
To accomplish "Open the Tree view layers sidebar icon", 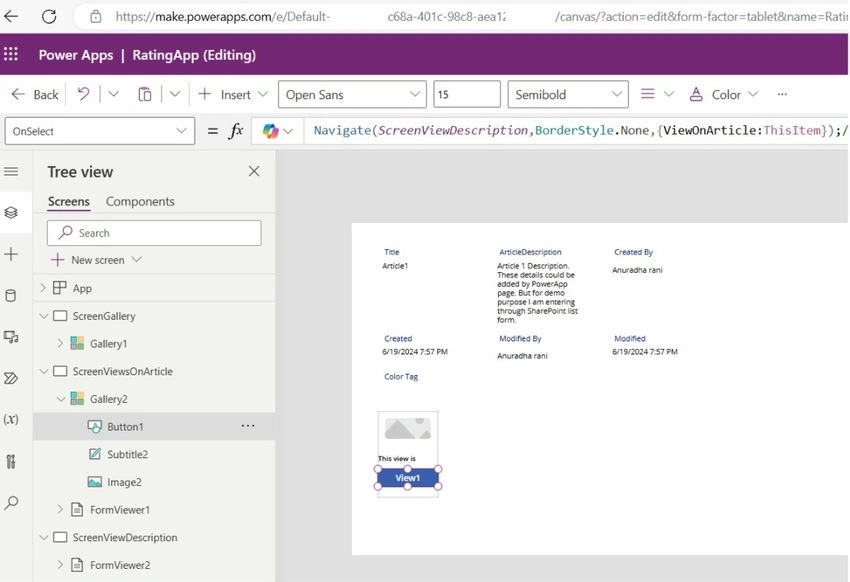I will pos(11,212).
